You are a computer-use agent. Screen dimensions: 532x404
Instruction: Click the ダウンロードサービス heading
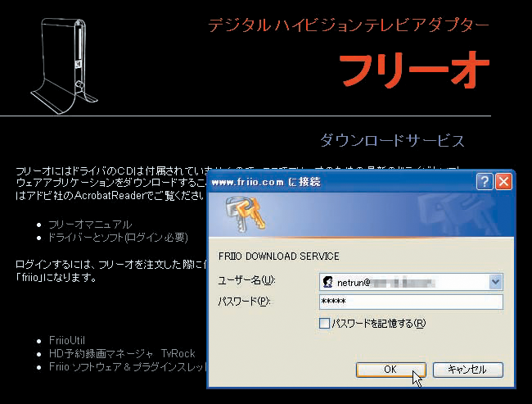point(392,140)
